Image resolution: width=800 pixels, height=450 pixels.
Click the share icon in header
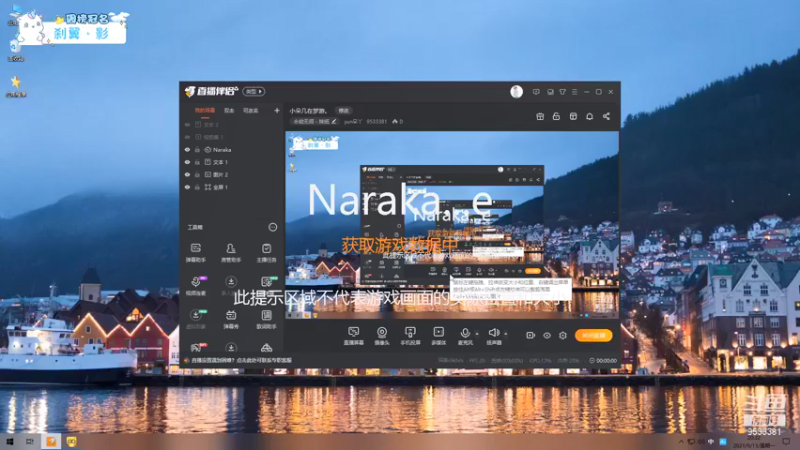pos(606,116)
